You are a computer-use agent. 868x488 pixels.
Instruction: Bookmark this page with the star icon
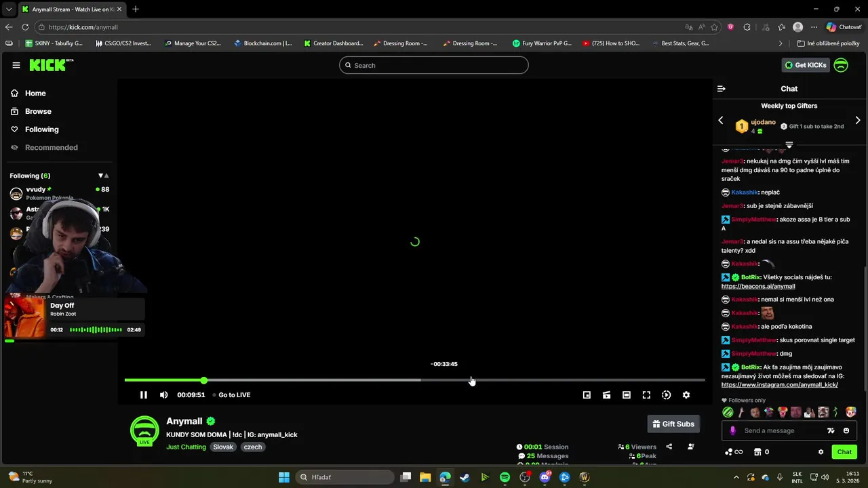click(714, 27)
